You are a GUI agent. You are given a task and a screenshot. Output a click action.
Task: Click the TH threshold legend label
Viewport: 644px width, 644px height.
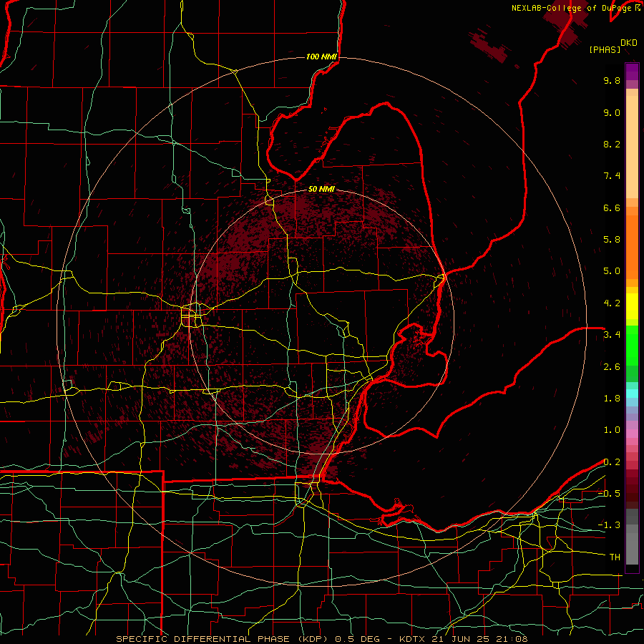click(615, 557)
